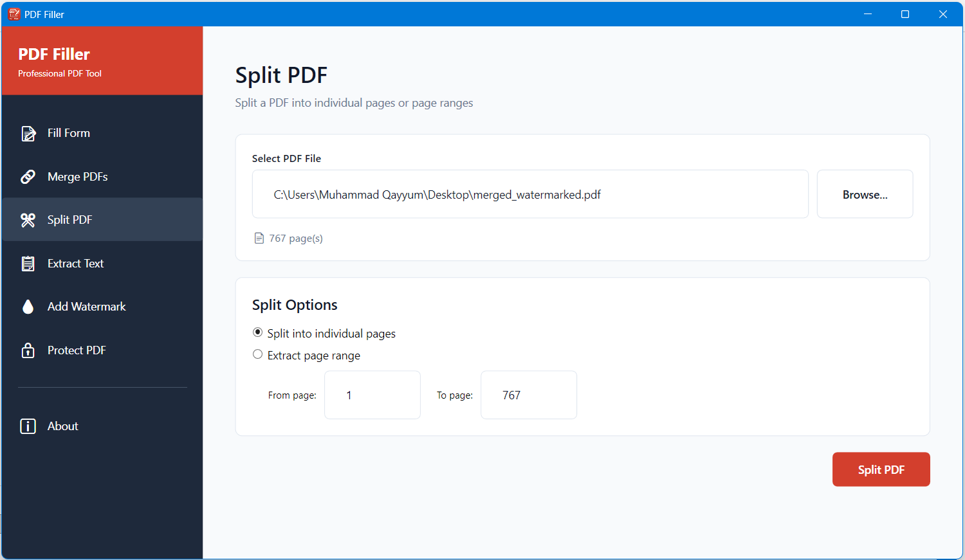Click the Merge PDFs chain-link icon
Screen dimensions: 965x560
28,176
